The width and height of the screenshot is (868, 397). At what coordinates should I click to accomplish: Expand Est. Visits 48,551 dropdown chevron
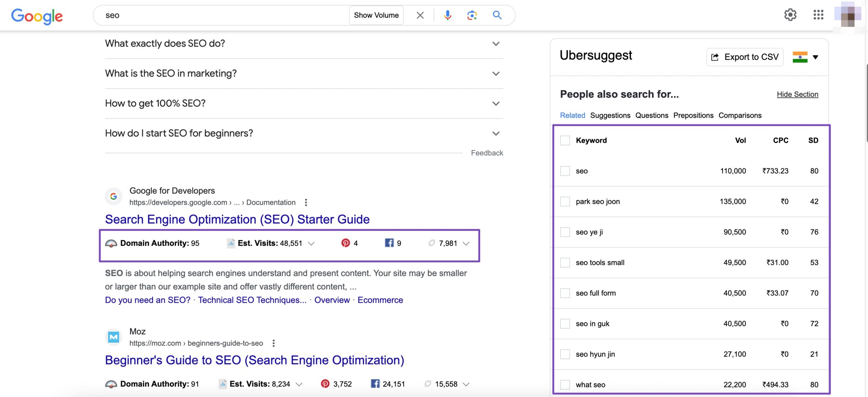pos(311,243)
